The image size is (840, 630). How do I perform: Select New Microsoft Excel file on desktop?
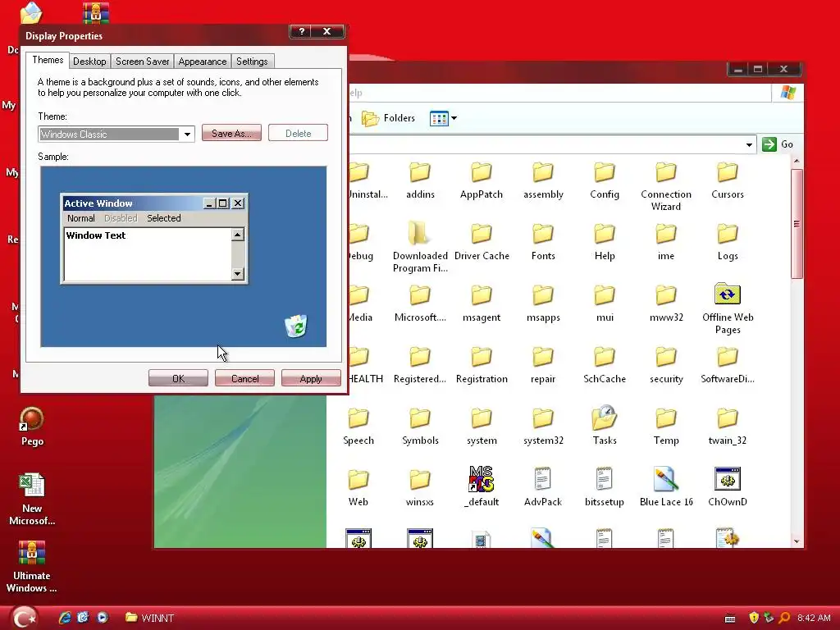point(32,500)
